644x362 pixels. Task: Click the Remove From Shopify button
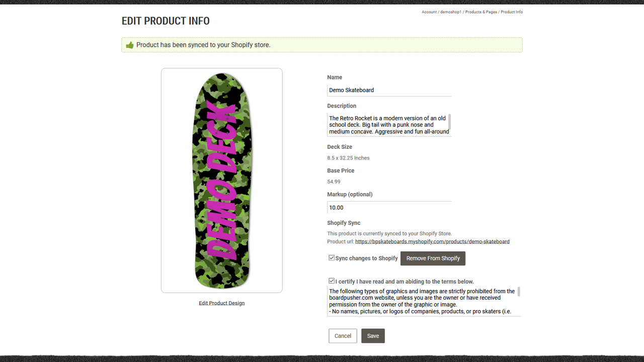(x=433, y=258)
